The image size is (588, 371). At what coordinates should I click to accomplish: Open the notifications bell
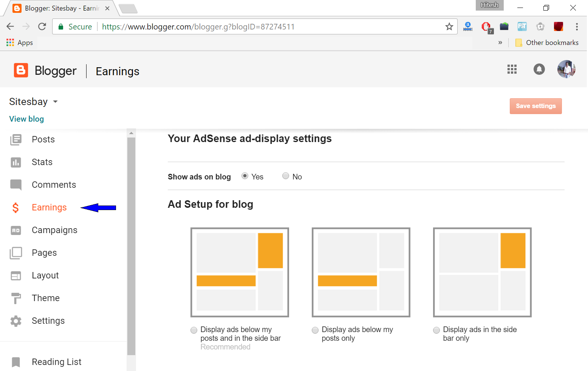(539, 69)
